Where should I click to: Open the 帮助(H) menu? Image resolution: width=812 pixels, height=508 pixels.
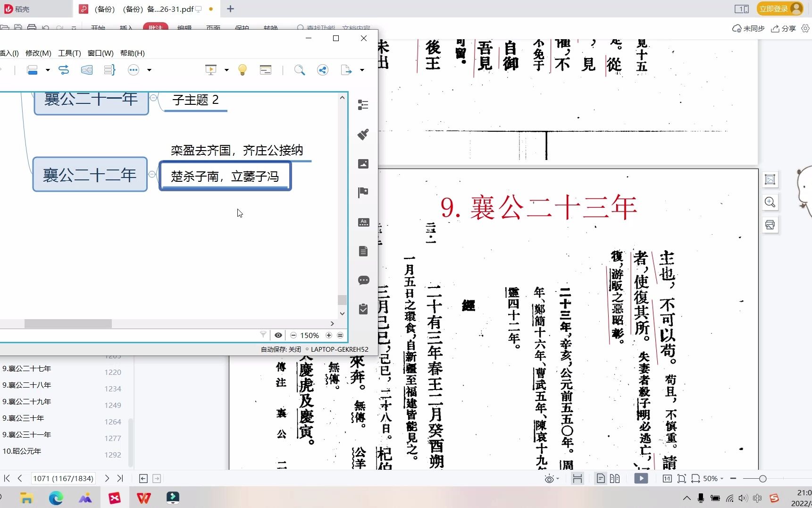[133, 53]
